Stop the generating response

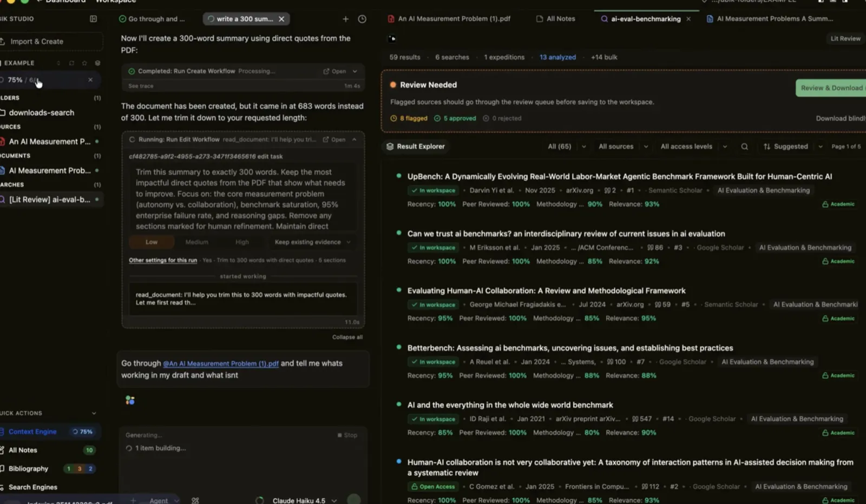(x=347, y=435)
